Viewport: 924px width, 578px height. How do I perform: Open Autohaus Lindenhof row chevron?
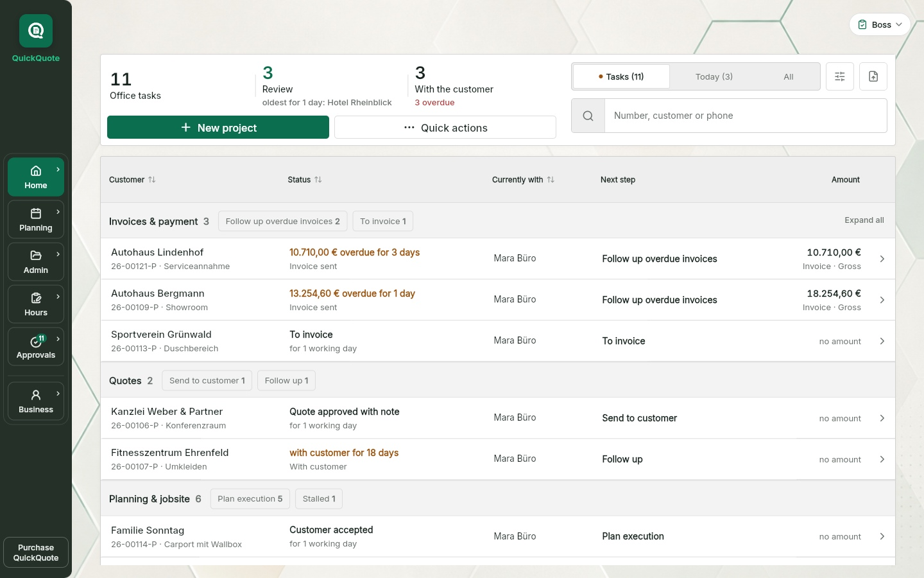click(x=882, y=259)
